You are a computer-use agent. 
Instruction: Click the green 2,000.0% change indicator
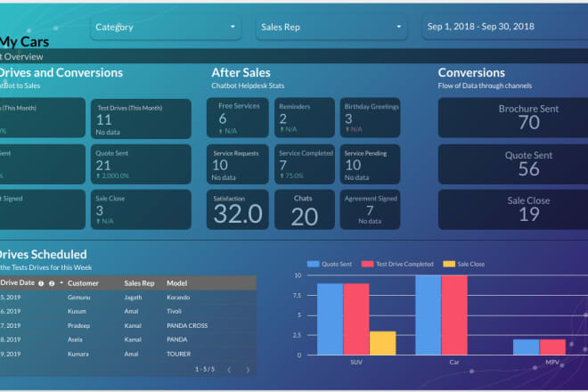point(112,176)
